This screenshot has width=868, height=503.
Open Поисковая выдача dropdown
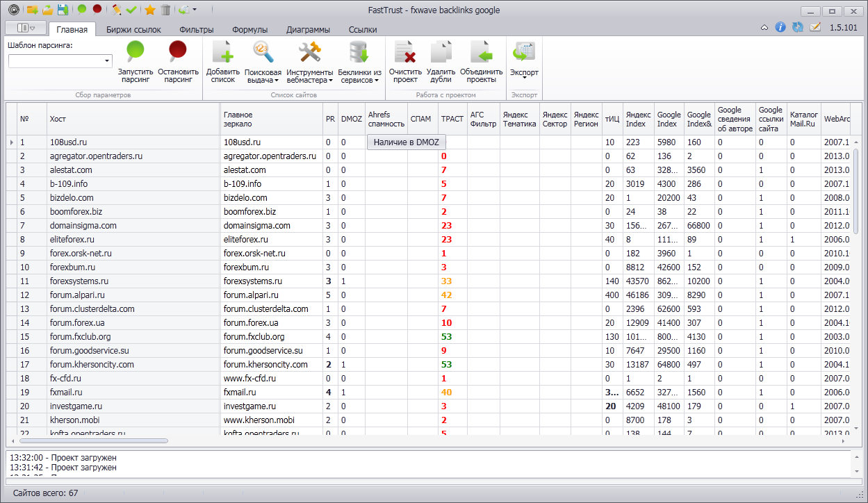[x=263, y=61]
